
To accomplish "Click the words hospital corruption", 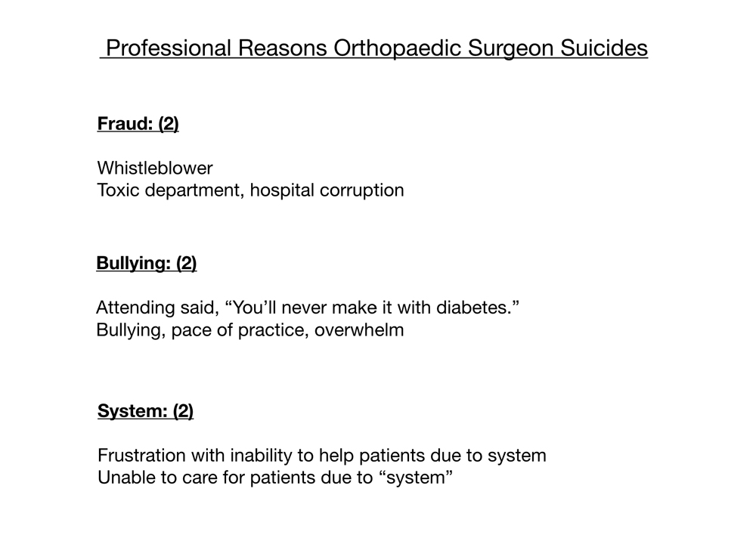I will pos(327,190).
